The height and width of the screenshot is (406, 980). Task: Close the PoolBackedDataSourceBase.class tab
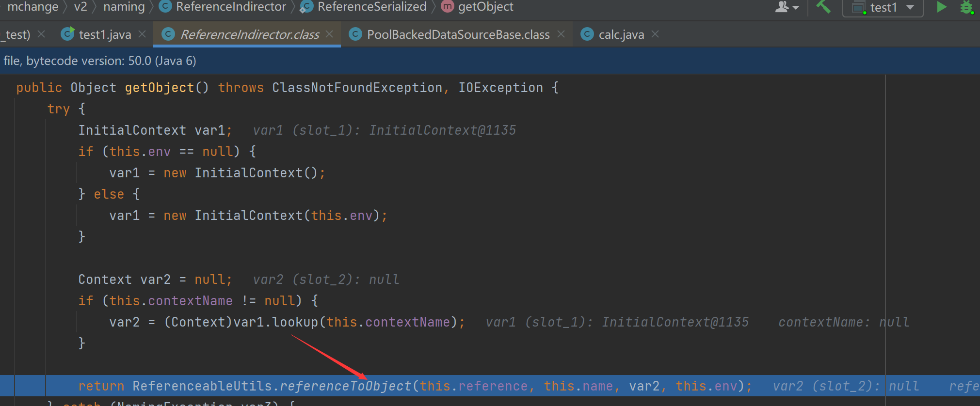[x=561, y=34]
